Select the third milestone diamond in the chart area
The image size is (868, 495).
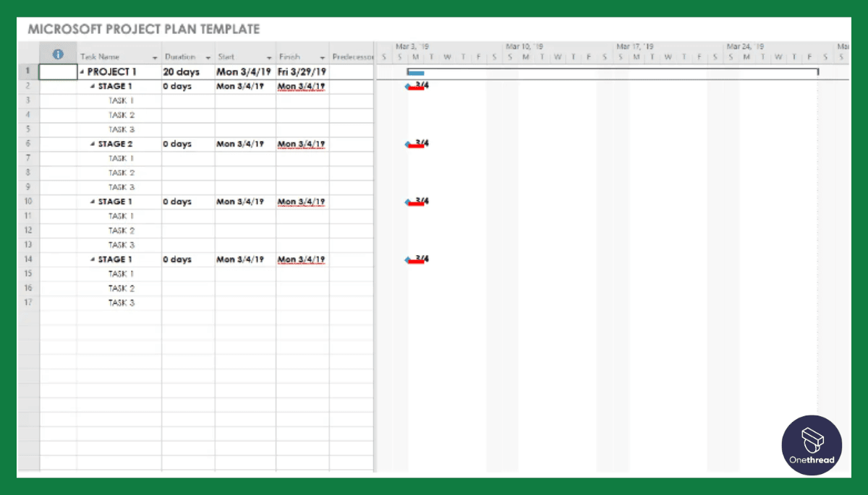click(408, 202)
